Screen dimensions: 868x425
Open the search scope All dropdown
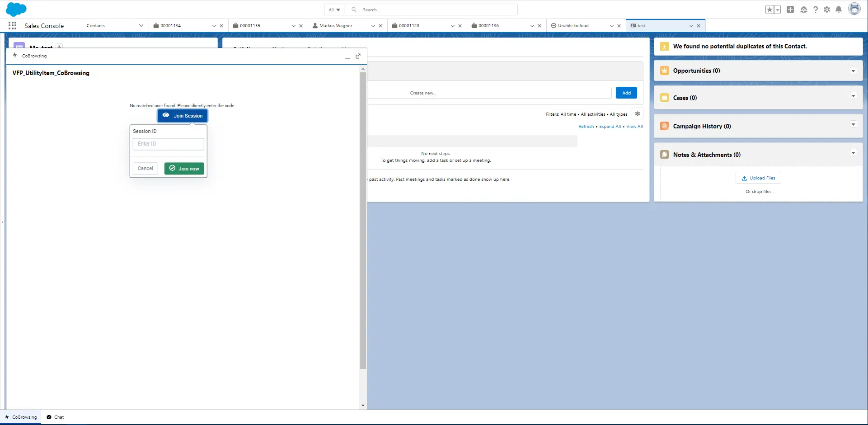click(334, 9)
